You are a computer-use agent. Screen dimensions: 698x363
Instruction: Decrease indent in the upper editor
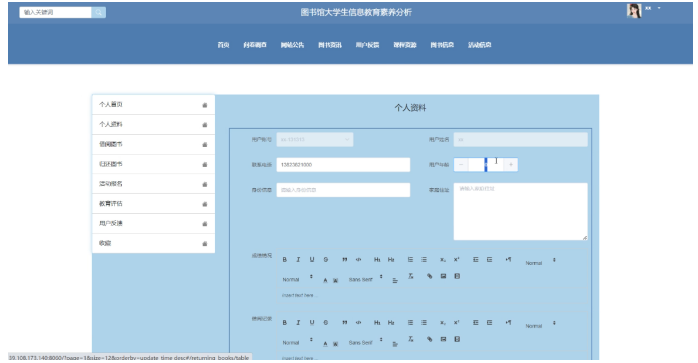click(475, 260)
